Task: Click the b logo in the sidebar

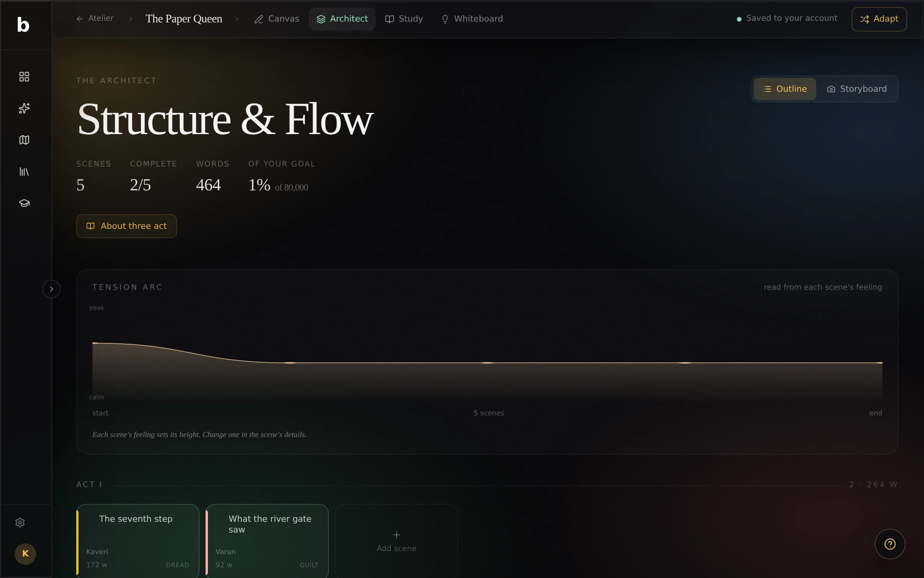Action: (x=23, y=25)
